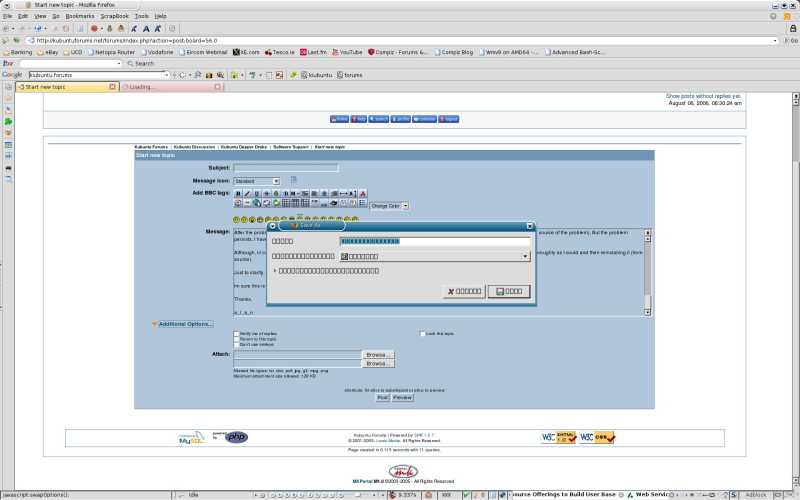Screen dimensions: 800x500
Task: Click the Subject input field
Action: (285, 168)
